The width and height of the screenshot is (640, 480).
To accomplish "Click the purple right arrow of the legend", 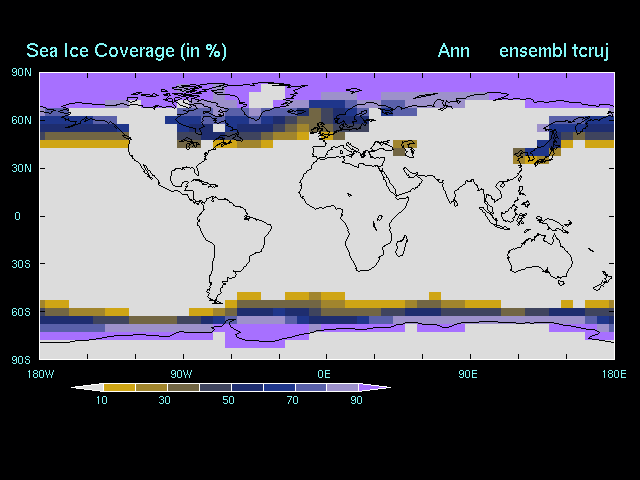I will (378, 387).
